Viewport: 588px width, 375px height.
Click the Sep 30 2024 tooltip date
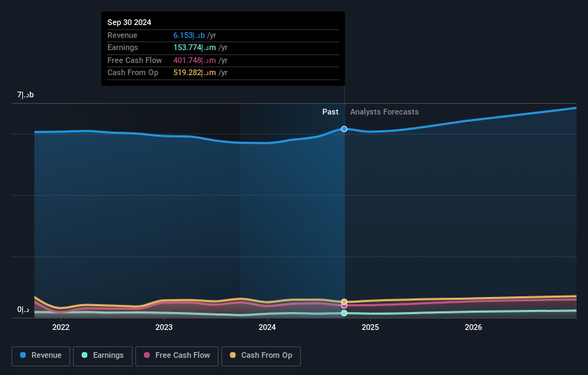[x=130, y=22]
